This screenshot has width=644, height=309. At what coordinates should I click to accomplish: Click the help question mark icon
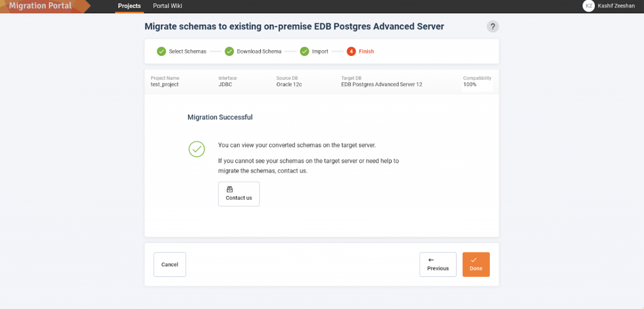point(492,26)
